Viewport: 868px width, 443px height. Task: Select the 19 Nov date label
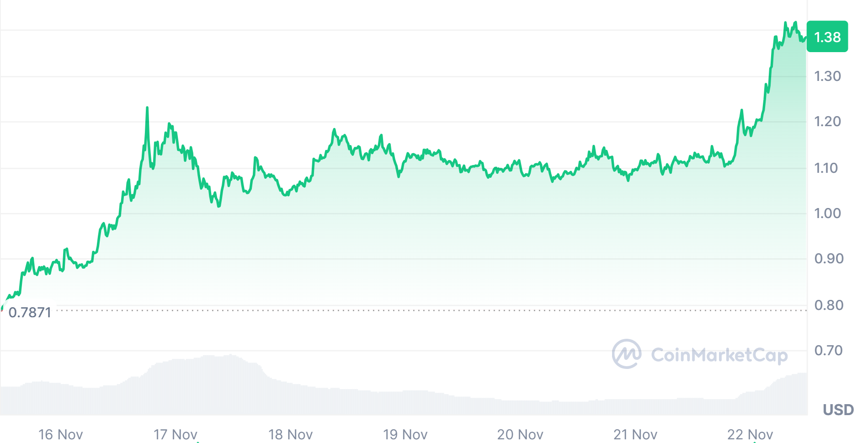click(405, 434)
